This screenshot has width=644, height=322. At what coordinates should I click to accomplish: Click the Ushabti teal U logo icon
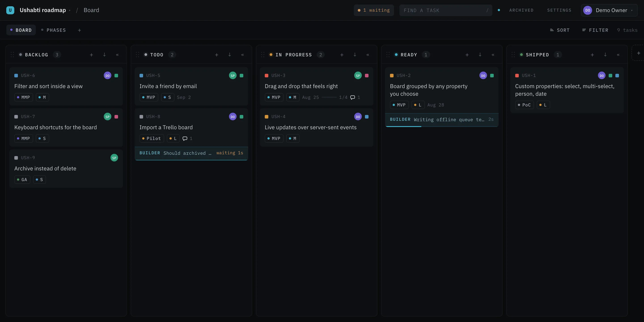[x=10, y=10]
